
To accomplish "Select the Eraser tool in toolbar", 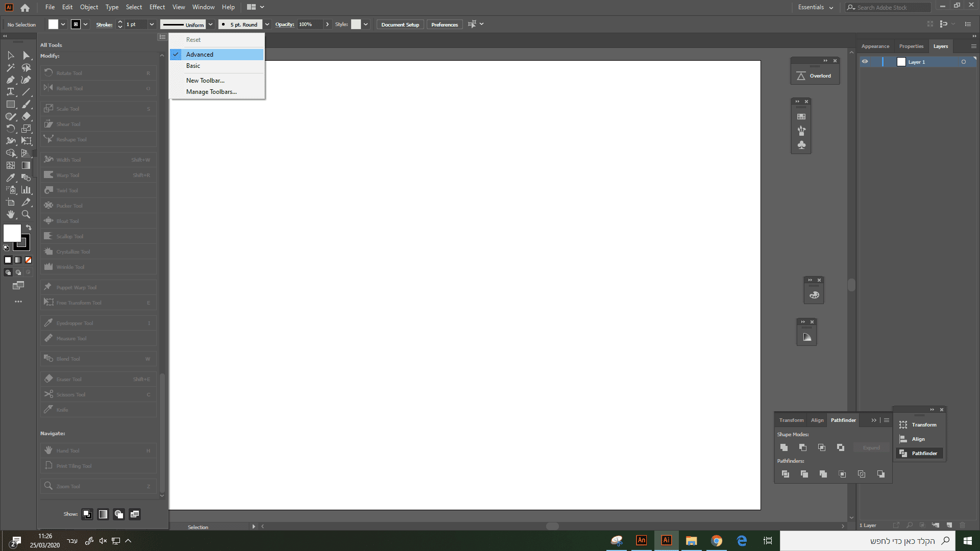I will click(26, 116).
